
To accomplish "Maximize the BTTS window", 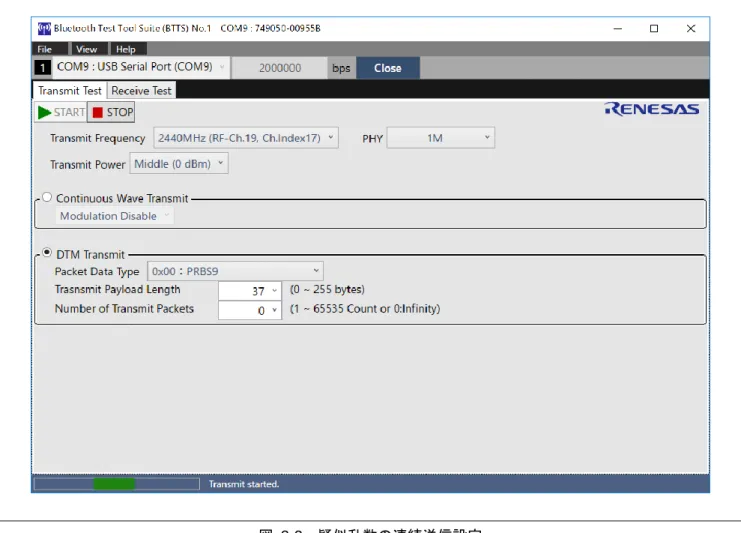I will [x=654, y=28].
